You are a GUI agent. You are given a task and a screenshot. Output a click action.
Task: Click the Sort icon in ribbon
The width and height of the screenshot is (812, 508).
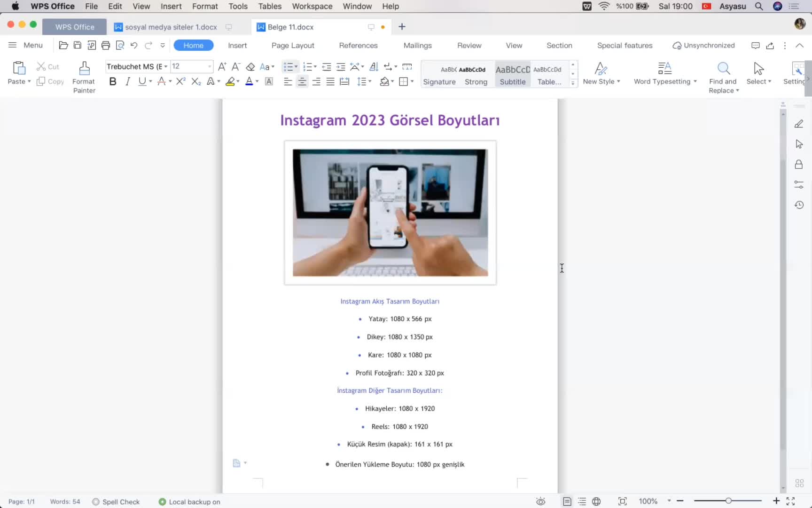pos(374,67)
